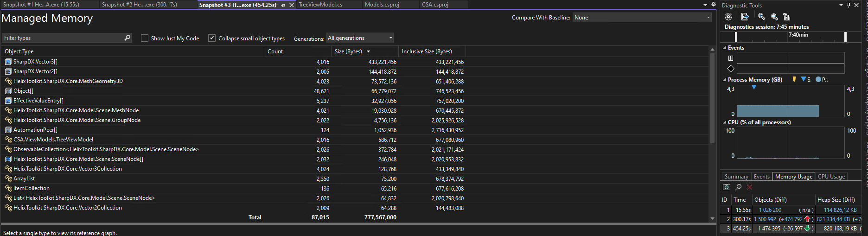Switch to CPU Usage tab
This screenshot has width=868, height=236.
coord(831,176)
